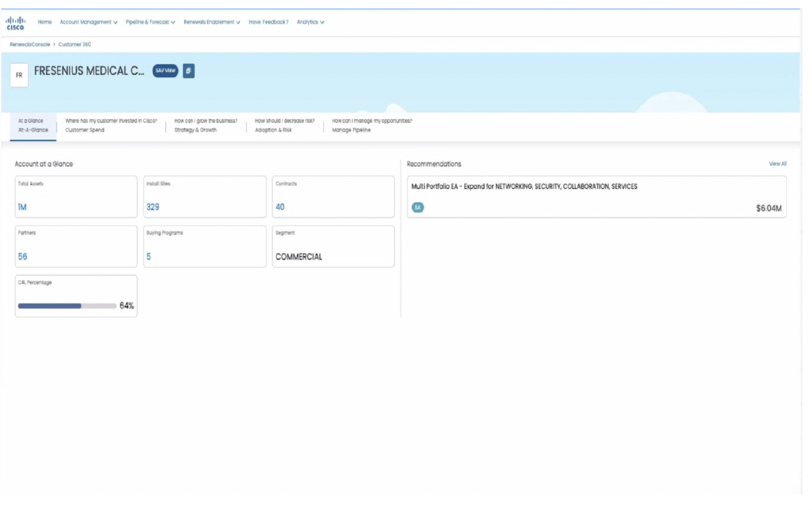Expand the Account Management dropdown

pos(89,22)
